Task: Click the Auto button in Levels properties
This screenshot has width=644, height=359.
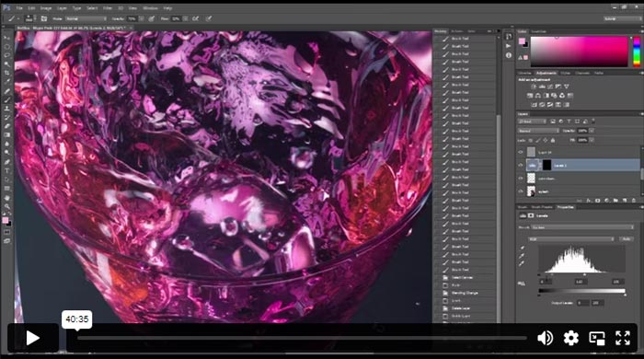Action: coord(627,238)
